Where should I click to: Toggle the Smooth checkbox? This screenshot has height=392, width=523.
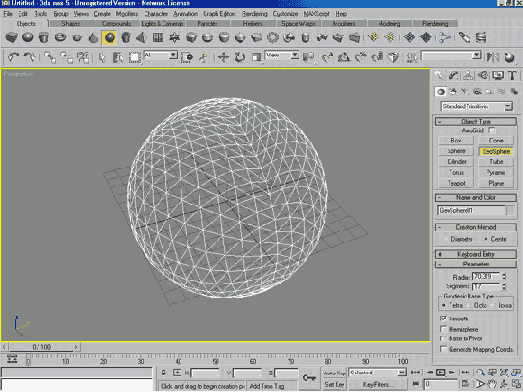443,318
